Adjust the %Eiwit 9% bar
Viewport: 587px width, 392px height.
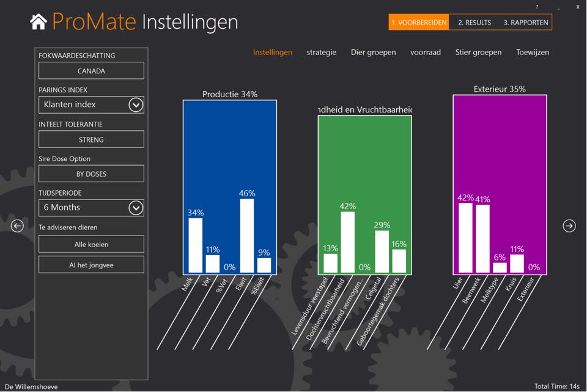tap(264, 265)
